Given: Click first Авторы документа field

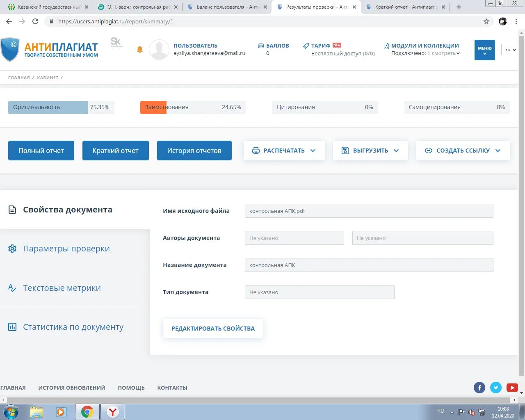Looking at the screenshot, I should (x=294, y=238).
